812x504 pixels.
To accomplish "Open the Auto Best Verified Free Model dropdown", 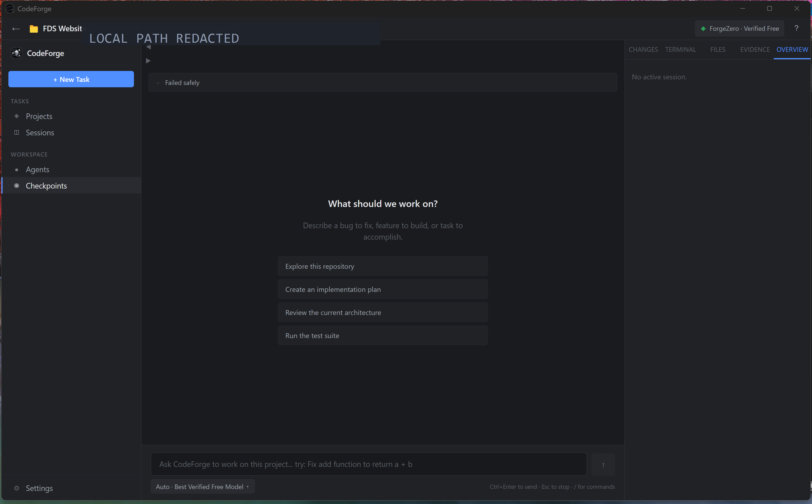I will coord(203,487).
